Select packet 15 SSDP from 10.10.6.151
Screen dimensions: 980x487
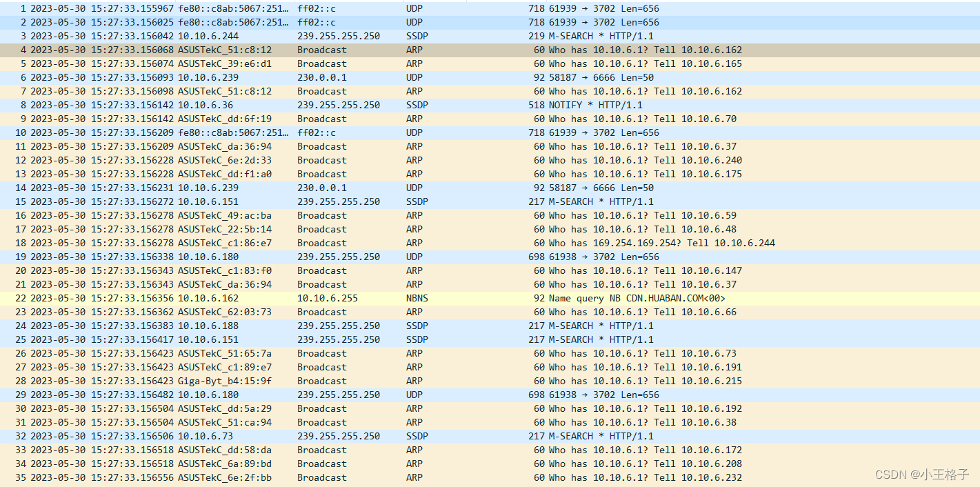[490, 201]
